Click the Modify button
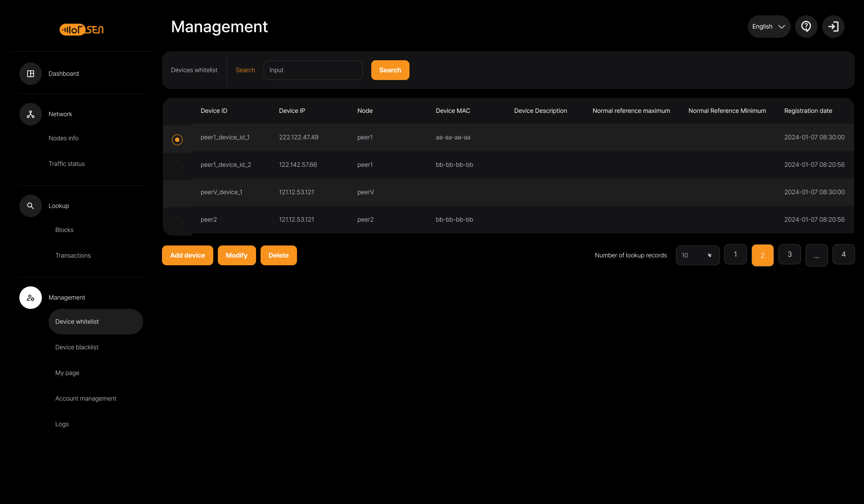This screenshot has width=864, height=504. coord(237,255)
